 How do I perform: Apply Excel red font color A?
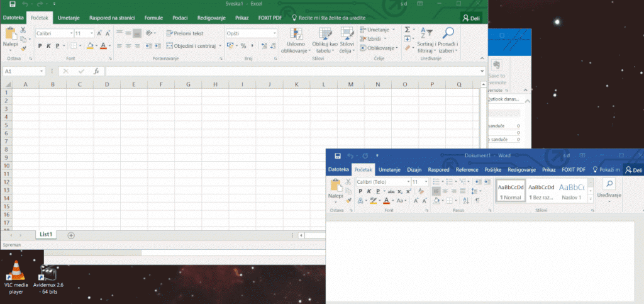[x=104, y=46]
